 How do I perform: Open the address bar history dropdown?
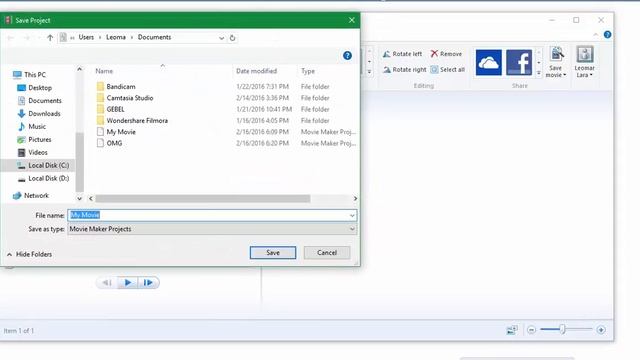(221, 38)
